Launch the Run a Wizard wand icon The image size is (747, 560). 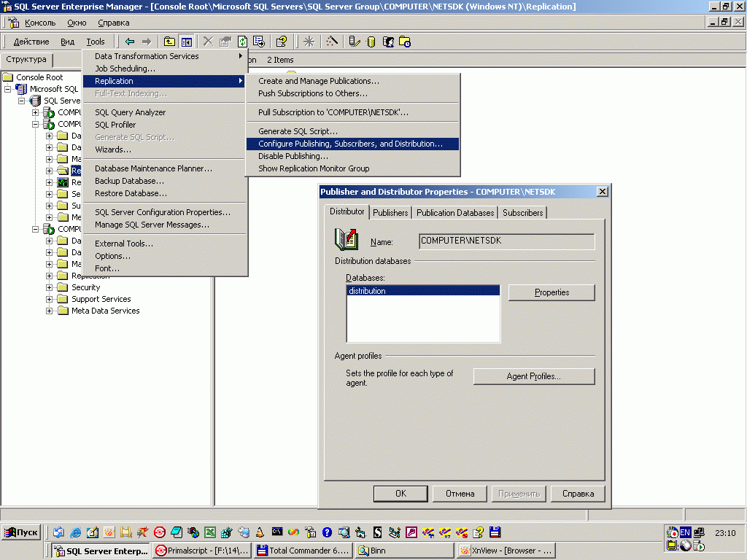point(332,42)
